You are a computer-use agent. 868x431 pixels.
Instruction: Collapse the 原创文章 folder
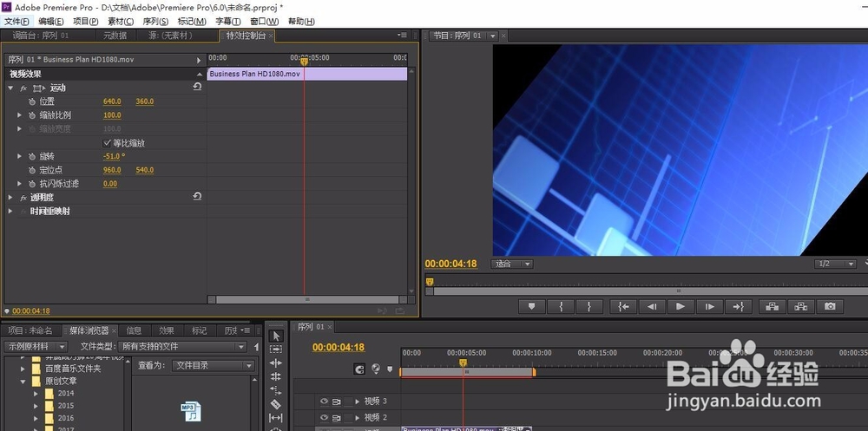[x=23, y=382]
